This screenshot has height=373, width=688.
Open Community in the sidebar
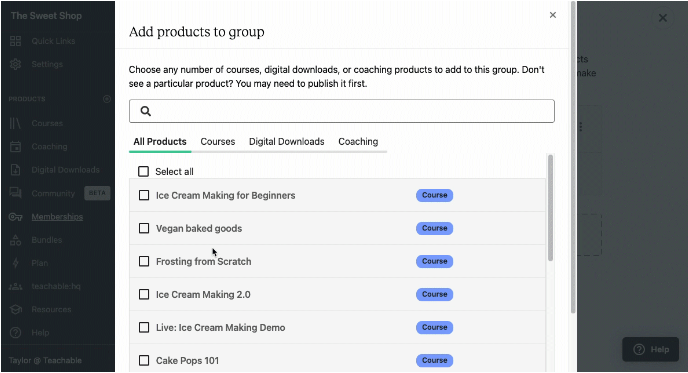point(53,193)
